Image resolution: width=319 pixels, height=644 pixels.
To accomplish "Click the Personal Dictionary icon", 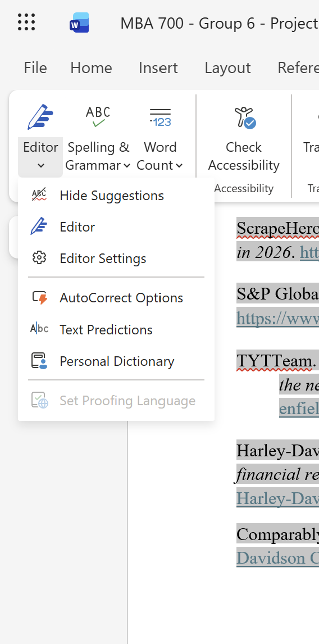I will pyautogui.click(x=39, y=361).
